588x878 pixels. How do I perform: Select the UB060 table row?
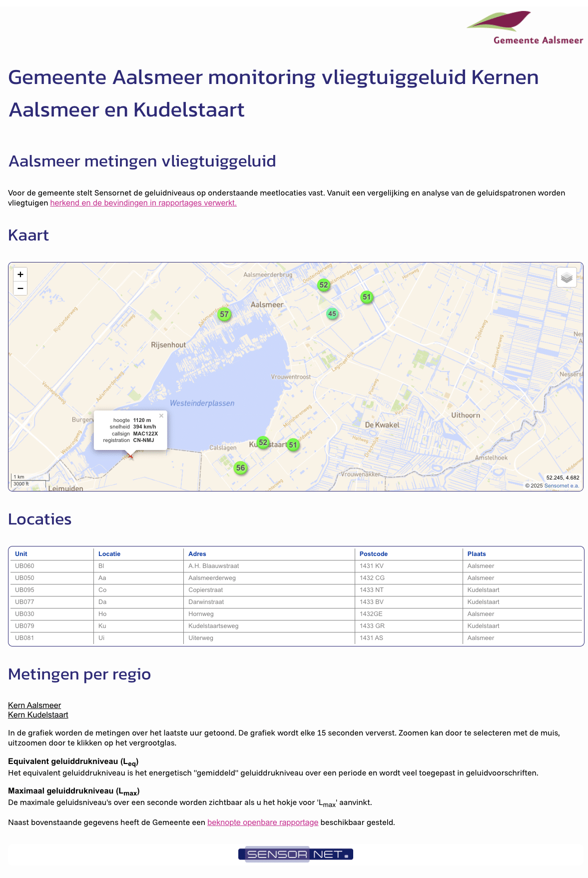click(x=296, y=566)
